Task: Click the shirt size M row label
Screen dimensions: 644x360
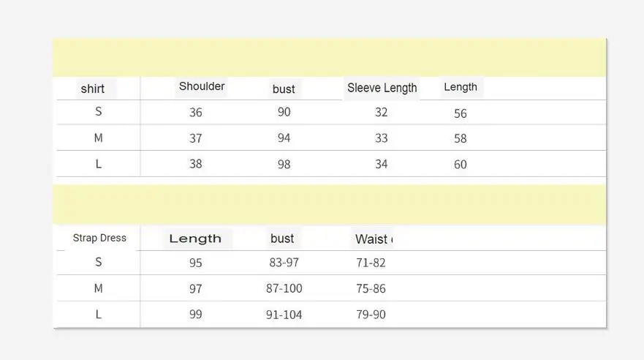Action: [99, 138]
